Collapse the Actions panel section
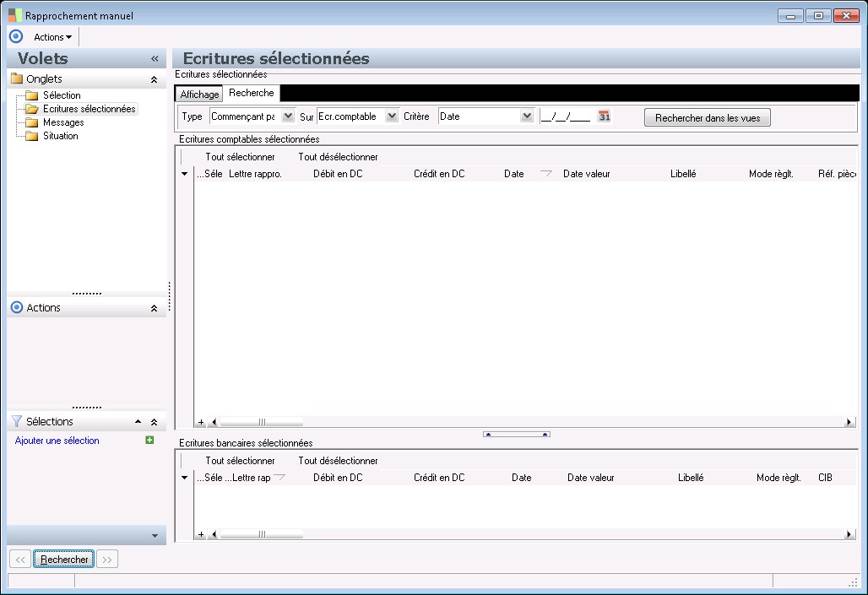 click(154, 308)
